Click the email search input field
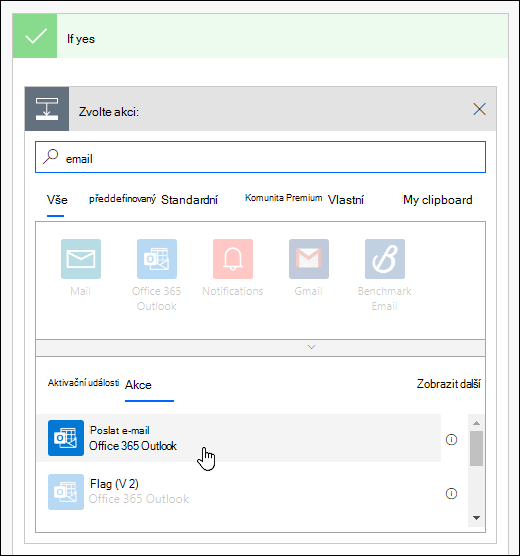Image resolution: width=520 pixels, height=556 pixels. pos(260,157)
